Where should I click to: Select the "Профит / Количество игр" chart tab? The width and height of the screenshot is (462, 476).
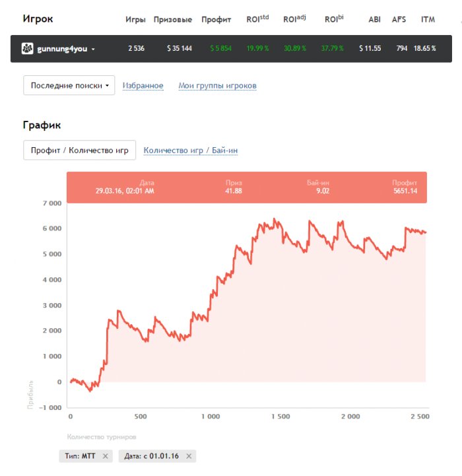click(x=79, y=150)
